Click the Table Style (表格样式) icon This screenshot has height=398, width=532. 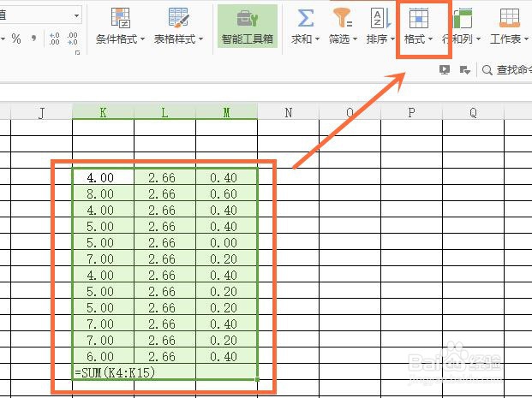tap(178, 18)
